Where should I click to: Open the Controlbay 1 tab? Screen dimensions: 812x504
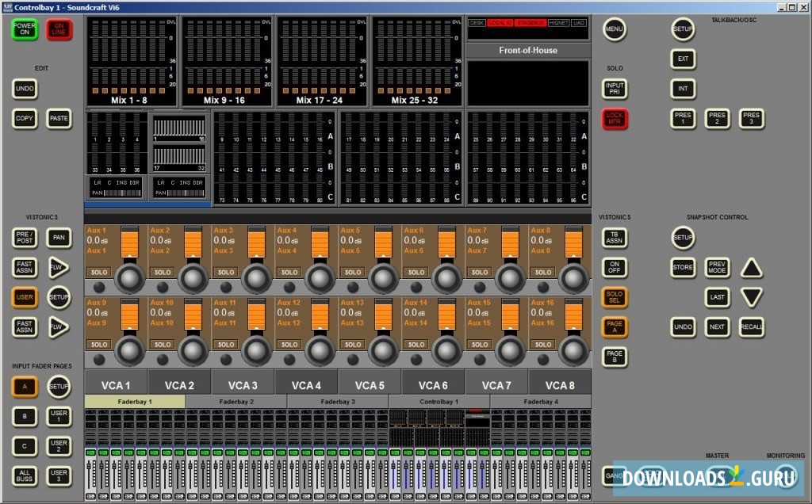click(439, 401)
